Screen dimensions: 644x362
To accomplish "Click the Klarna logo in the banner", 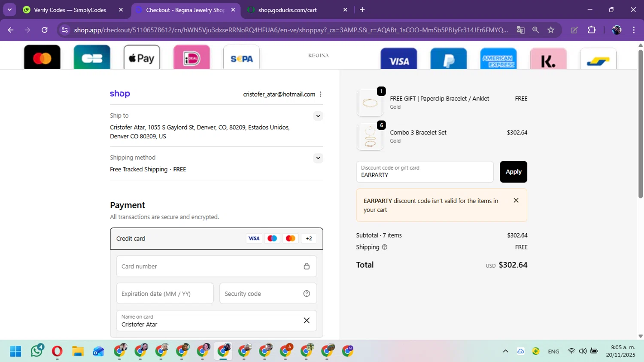I will point(548,59).
